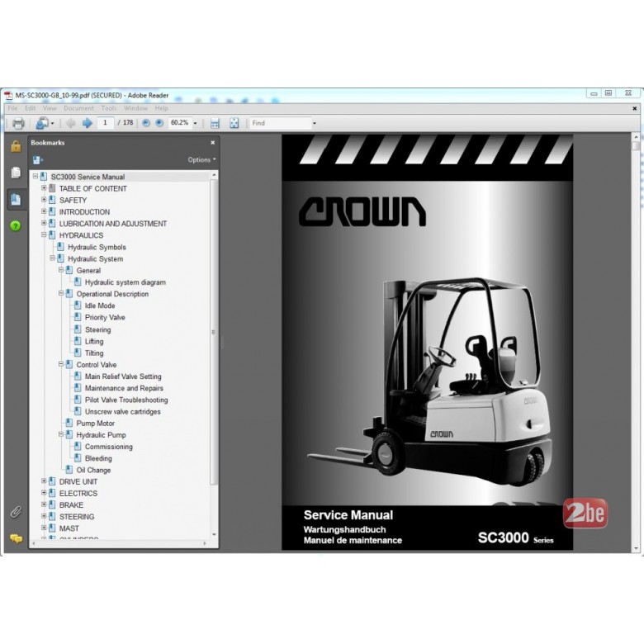Collapse the Hydraulic System bookmark

(53, 258)
